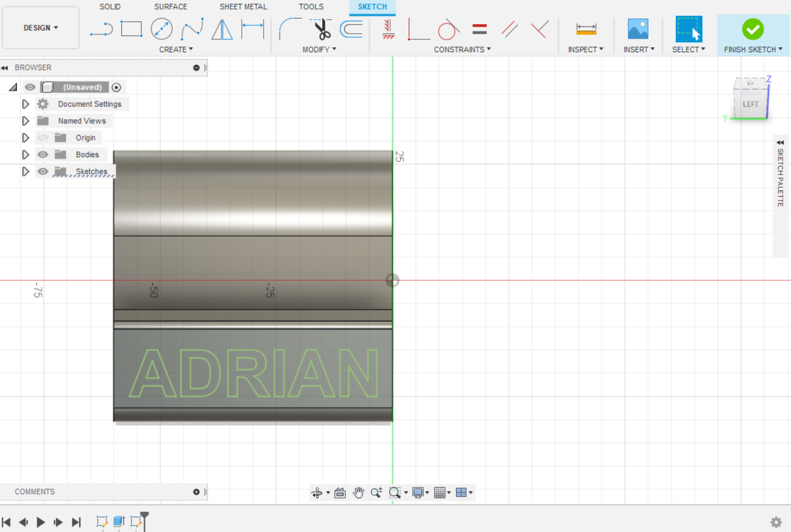The width and height of the screenshot is (791, 532).
Task: Open the Viewports layout options
Action: point(461,493)
